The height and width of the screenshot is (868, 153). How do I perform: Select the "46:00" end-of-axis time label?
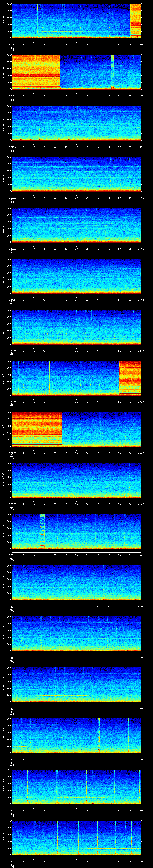tap(141, 861)
